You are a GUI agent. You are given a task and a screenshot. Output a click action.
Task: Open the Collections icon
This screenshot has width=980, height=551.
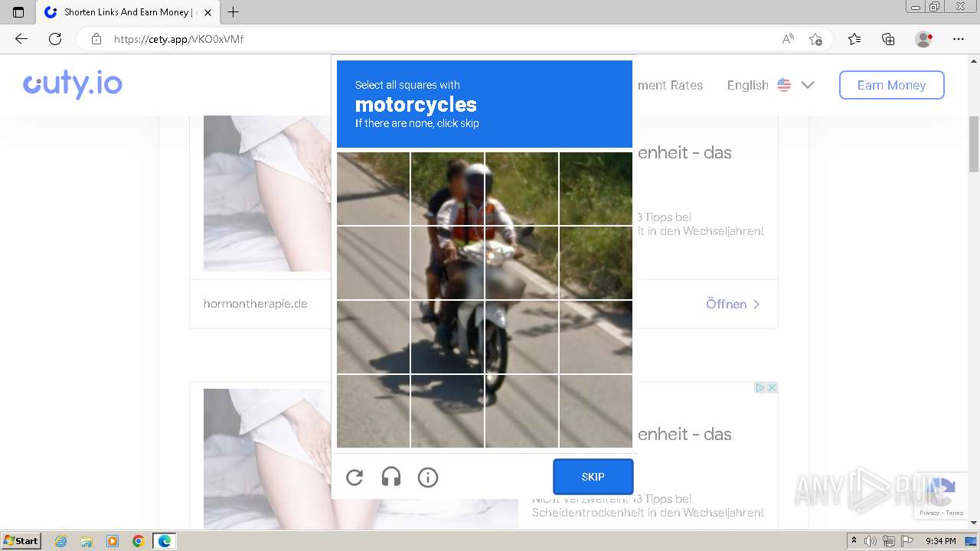888,39
